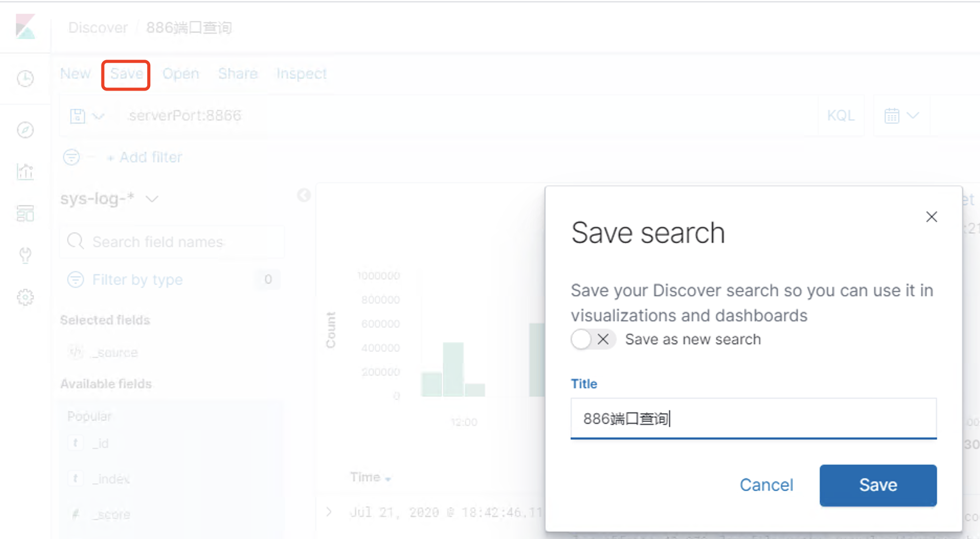Open the calendar date quick menu
980x539 pixels.
pos(900,116)
